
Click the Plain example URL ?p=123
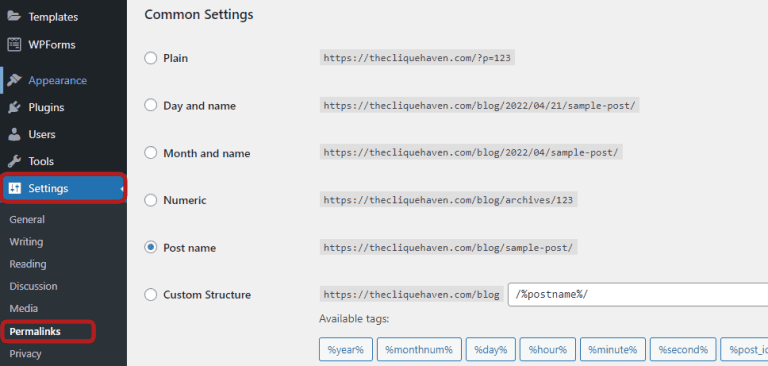pyautogui.click(x=417, y=58)
